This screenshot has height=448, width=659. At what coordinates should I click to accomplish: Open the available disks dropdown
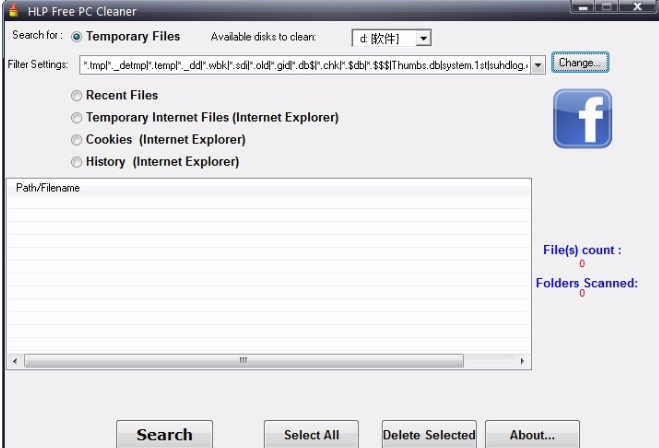[x=423, y=38]
